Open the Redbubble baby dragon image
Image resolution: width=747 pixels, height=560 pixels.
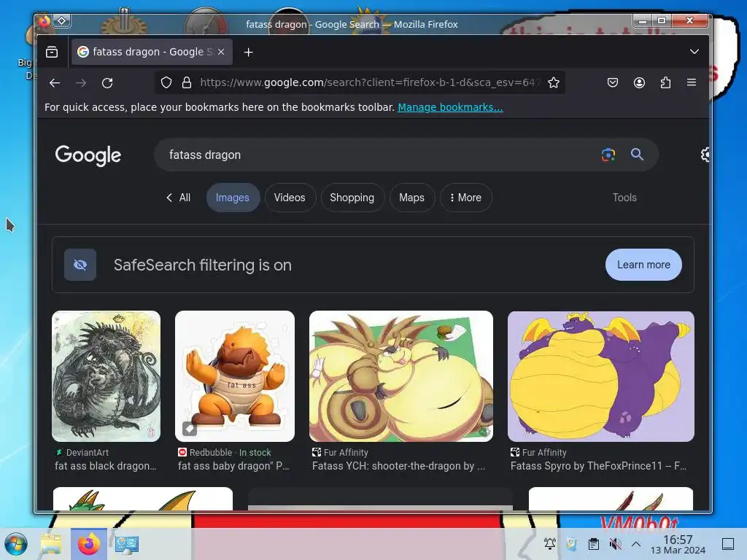235,376
